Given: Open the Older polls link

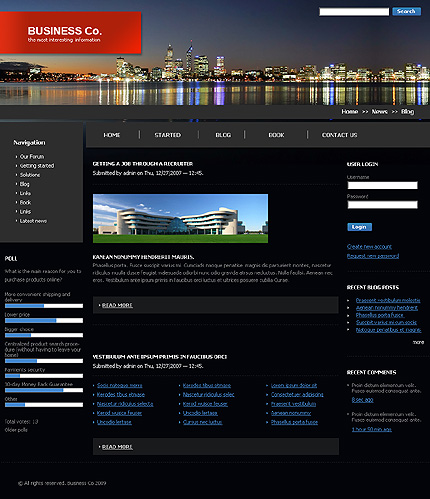Looking at the screenshot, I should click(16, 430).
